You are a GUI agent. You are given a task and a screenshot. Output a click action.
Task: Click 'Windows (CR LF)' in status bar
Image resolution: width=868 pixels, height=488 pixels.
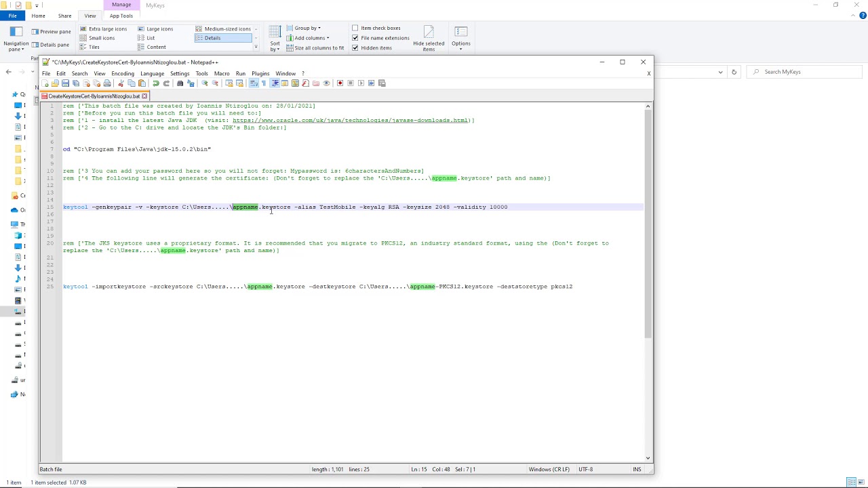point(549,469)
